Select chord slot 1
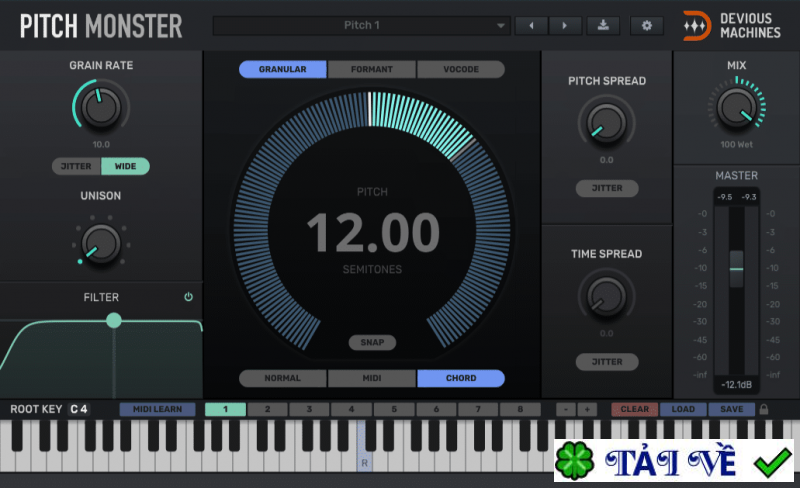 (x=225, y=409)
